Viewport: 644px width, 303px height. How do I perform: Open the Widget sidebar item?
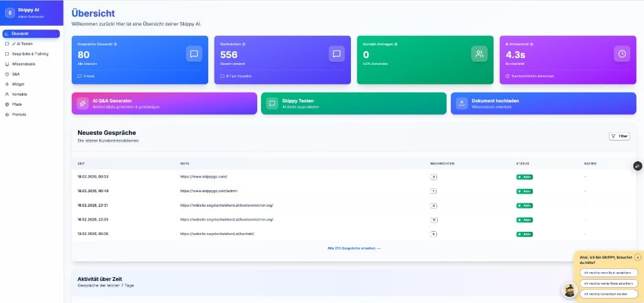pyautogui.click(x=18, y=84)
